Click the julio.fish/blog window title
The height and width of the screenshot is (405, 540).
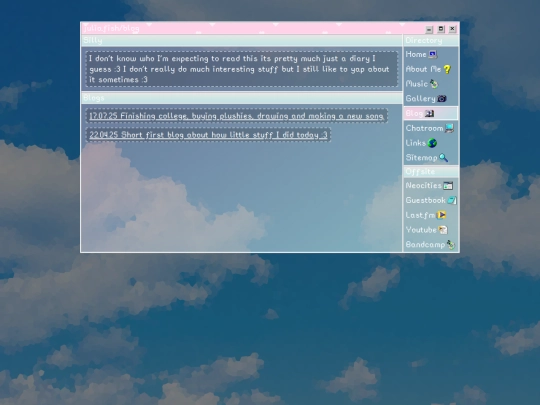pyautogui.click(x=111, y=28)
